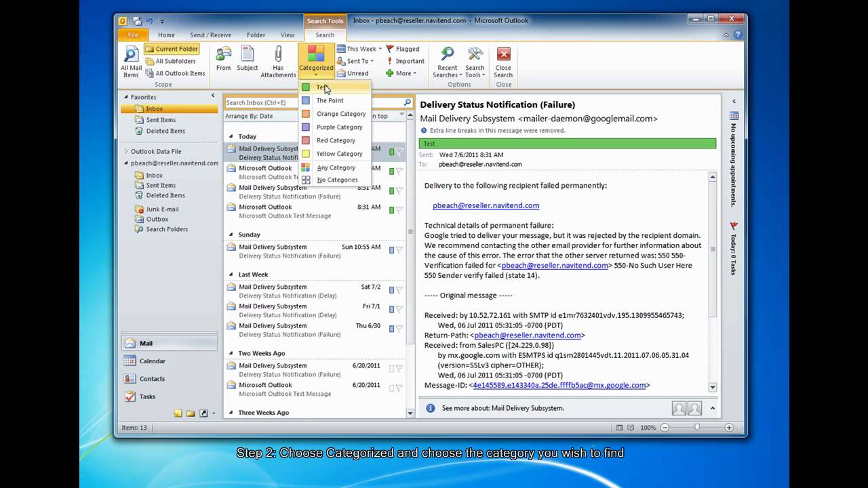This screenshot has height=488, width=868.
Task: Switch to the Home tab
Action: point(166,35)
